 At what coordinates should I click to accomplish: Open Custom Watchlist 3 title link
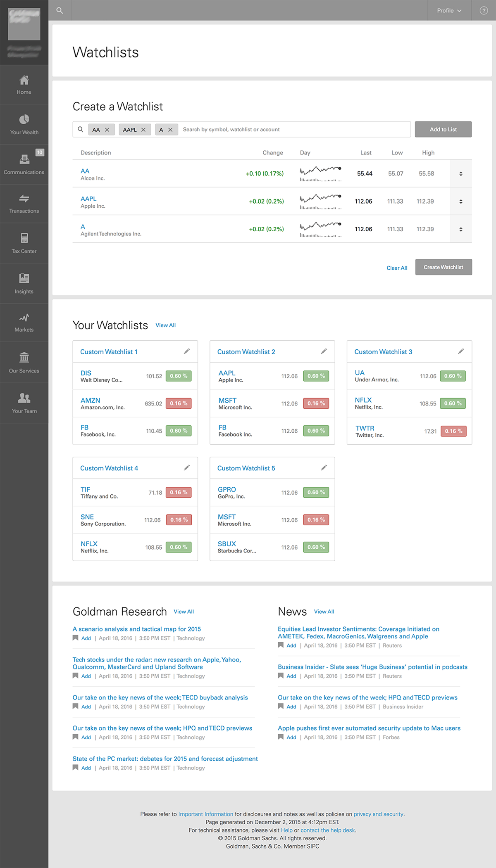[x=383, y=352]
